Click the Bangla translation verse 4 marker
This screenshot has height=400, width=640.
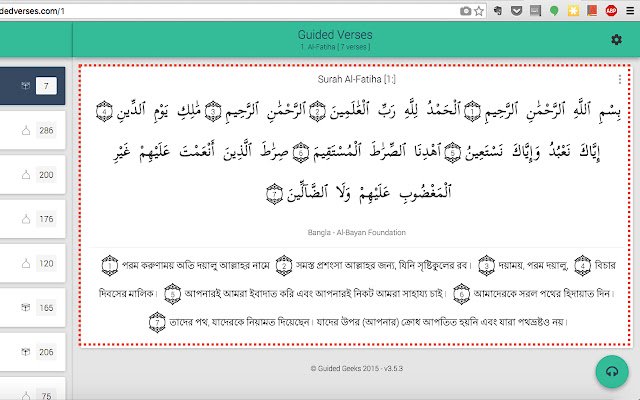click(582, 265)
